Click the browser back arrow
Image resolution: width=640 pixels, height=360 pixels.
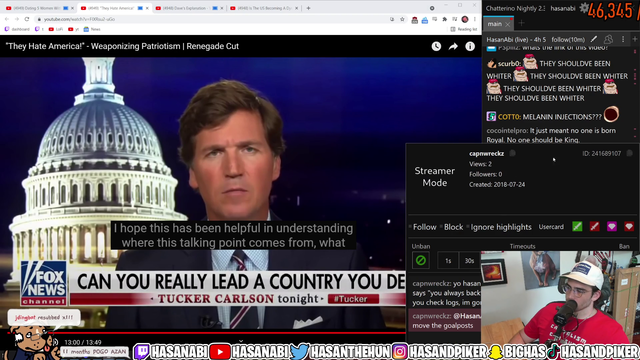coord(7,19)
